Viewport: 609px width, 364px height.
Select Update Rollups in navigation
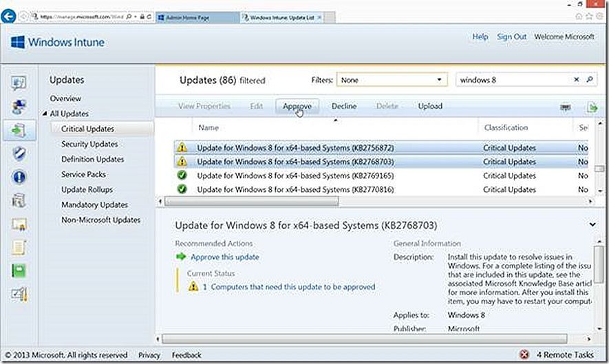coord(87,189)
